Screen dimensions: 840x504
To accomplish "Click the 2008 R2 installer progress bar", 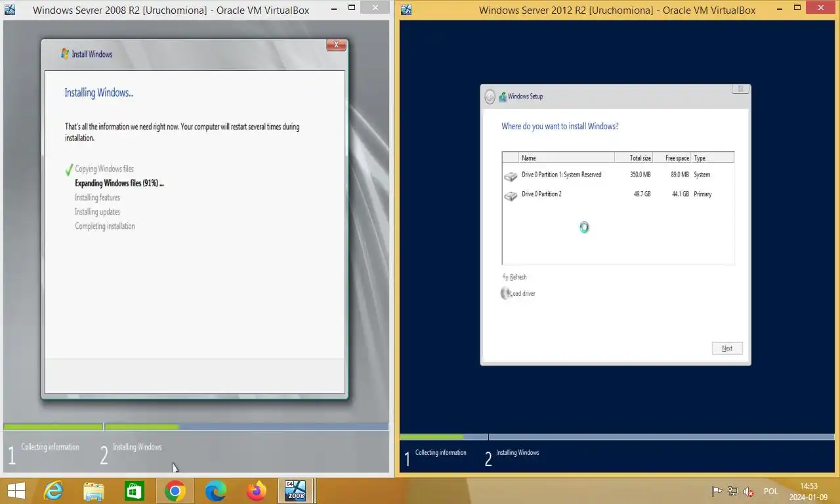I will click(196, 427).
